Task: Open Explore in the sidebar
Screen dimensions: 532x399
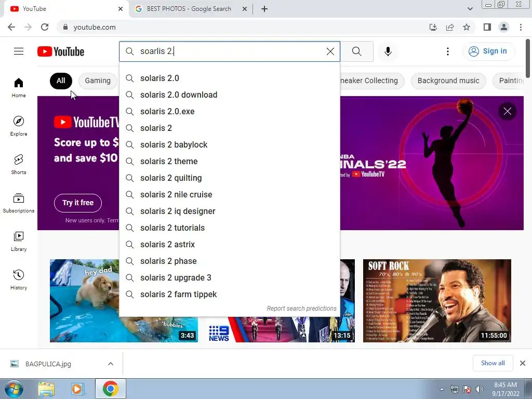Action: click(19, 126)
